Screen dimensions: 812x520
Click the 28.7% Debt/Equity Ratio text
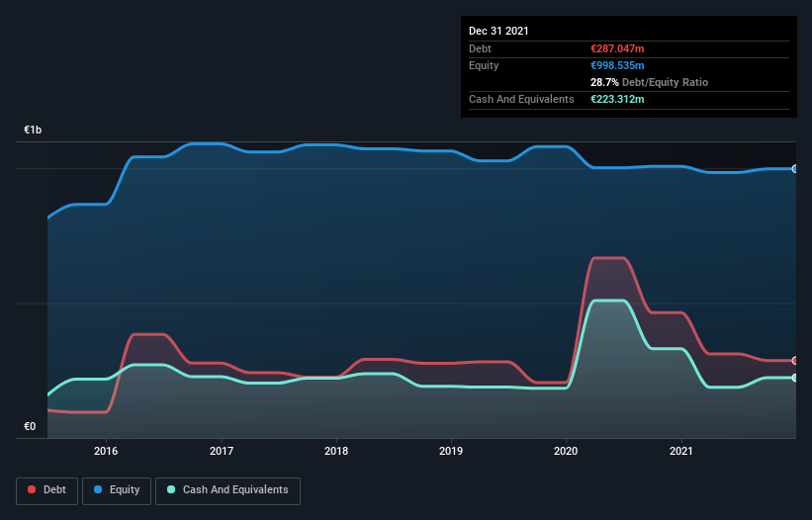click(650, 82)
